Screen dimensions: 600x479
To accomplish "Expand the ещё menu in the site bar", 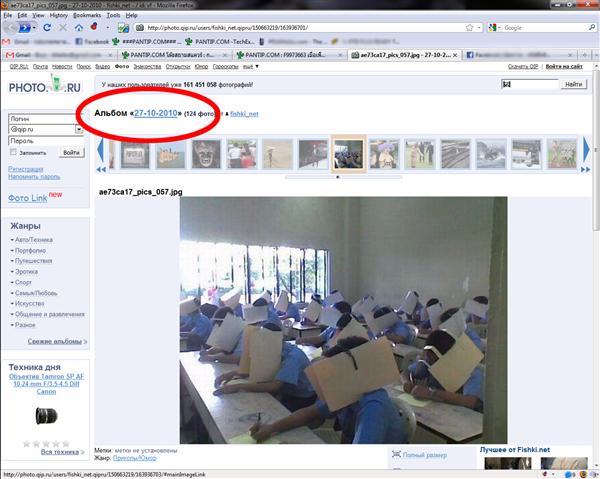I will click(x=251, y=67).
